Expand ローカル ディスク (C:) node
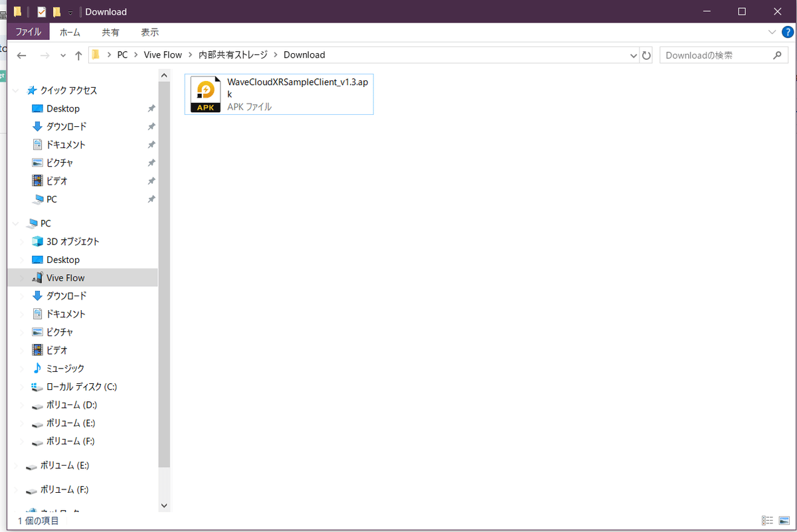This screenshot has width=797, height=532. click(21, 387)
